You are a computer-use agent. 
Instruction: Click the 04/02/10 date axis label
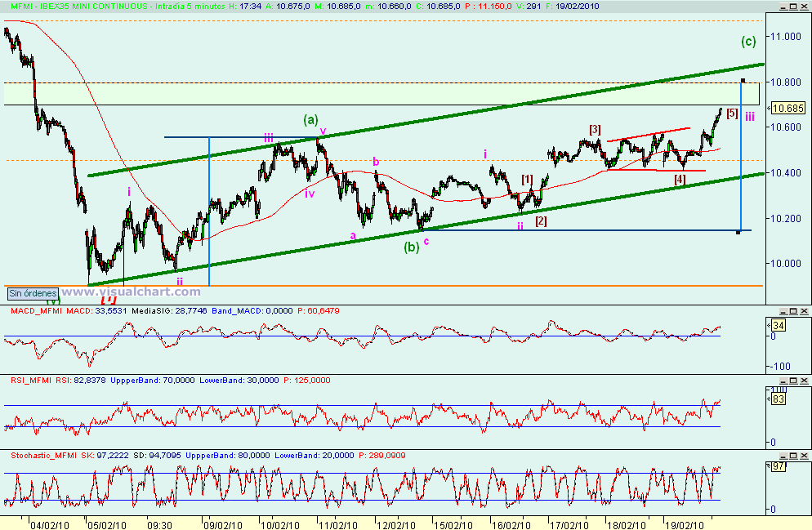click(50, 525)
